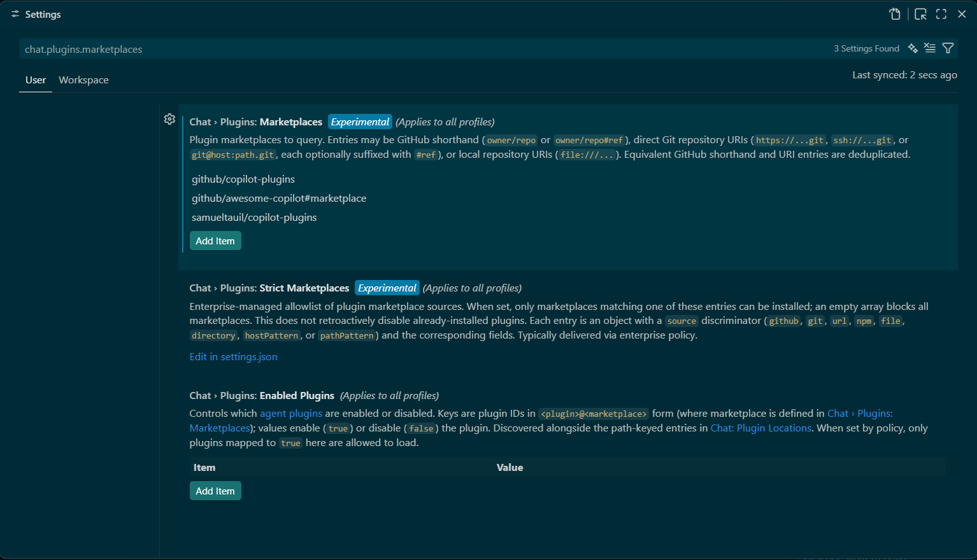Select github/awesome-copilot#marketplace entry
977x560 pixels.
tap(279, 199)
